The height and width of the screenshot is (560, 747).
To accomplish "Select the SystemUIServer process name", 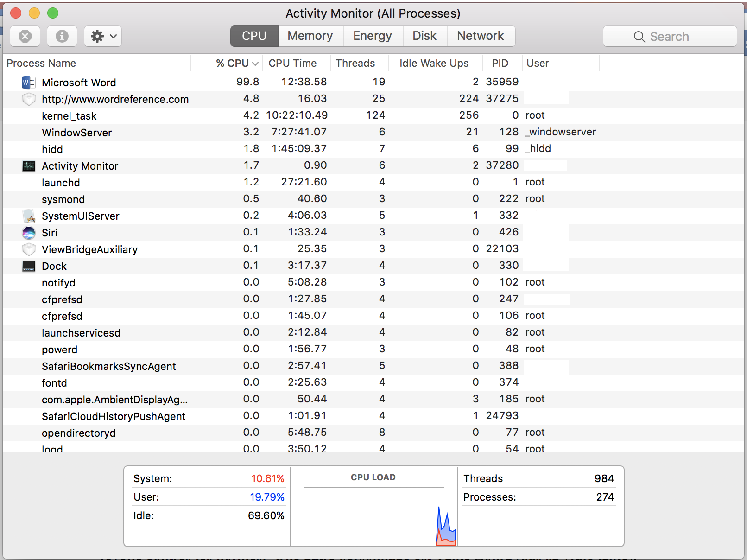I will point(81,216).
